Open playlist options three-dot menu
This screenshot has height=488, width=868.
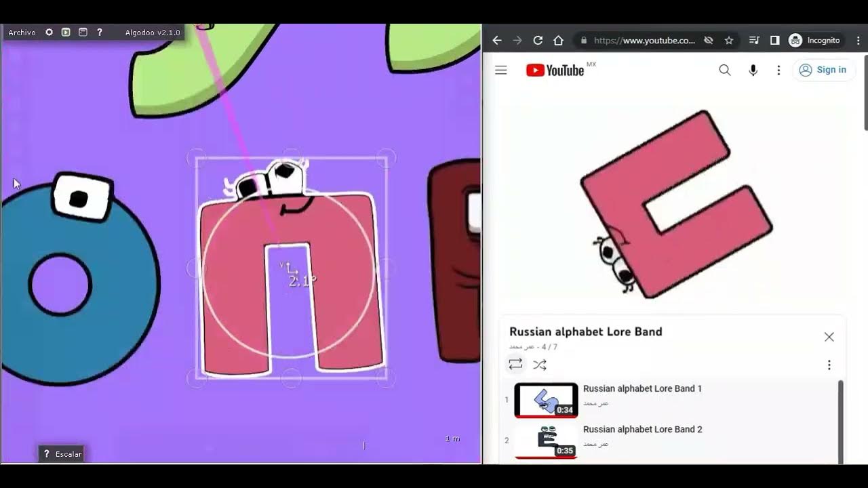[x=829, y=365]
